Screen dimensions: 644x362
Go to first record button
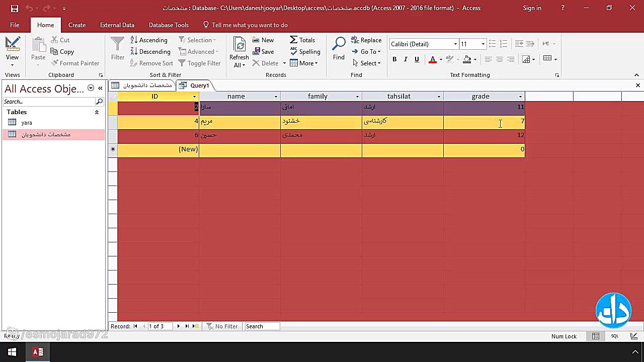135,326
